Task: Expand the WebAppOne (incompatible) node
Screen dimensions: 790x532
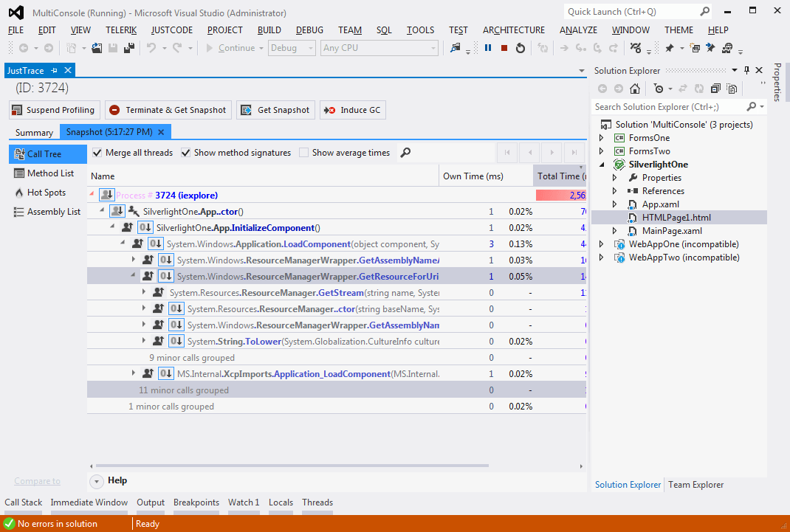Action: 601,244
